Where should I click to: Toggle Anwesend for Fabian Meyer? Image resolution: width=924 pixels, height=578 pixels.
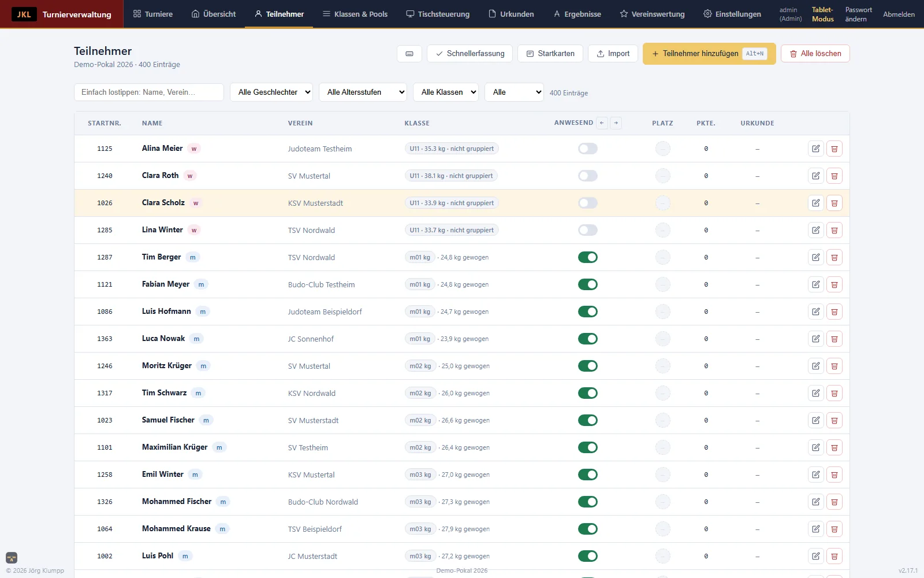(588, 284)
